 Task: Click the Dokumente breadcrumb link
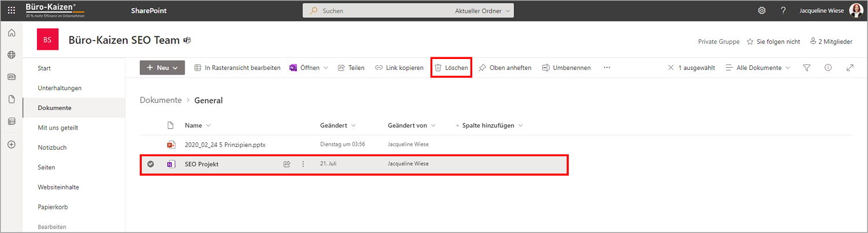pos(161,100)
